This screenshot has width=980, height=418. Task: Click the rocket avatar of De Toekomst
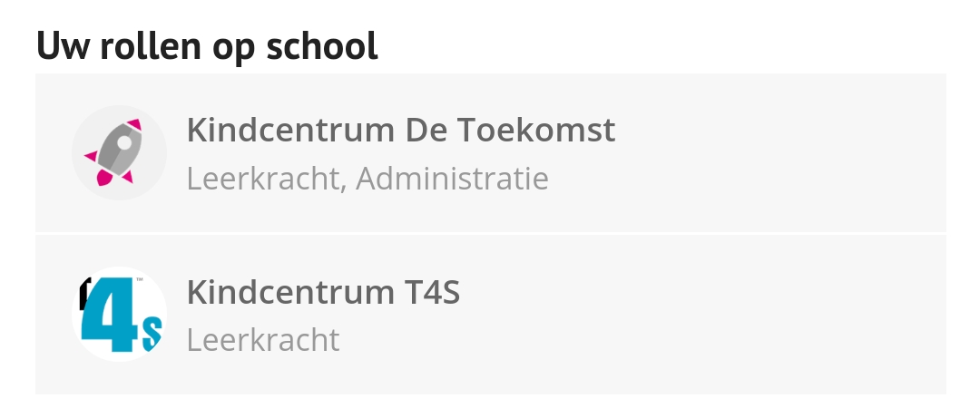119,152
